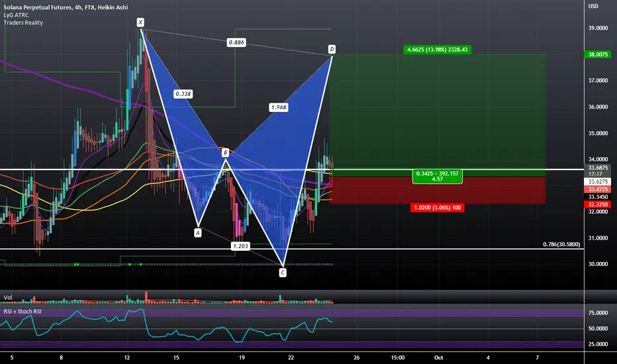Click the C point label at the pattern low
The image size is (617, 364).
[x=283, y=272]
